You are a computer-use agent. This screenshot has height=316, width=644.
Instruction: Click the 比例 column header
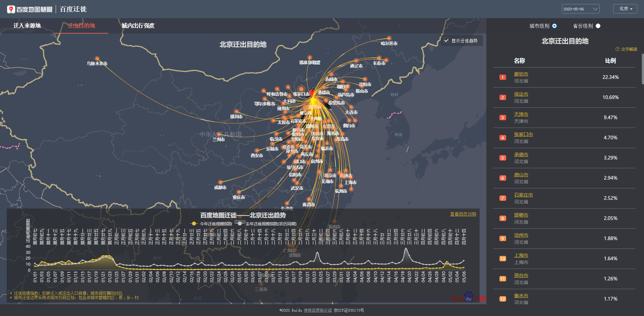[x=610, y=61]
